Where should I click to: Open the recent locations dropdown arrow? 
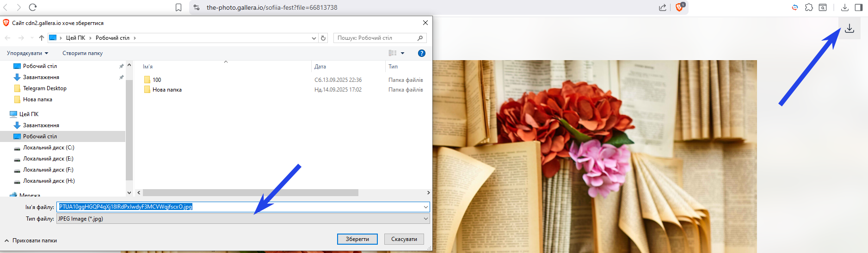[x=31, y=38]
